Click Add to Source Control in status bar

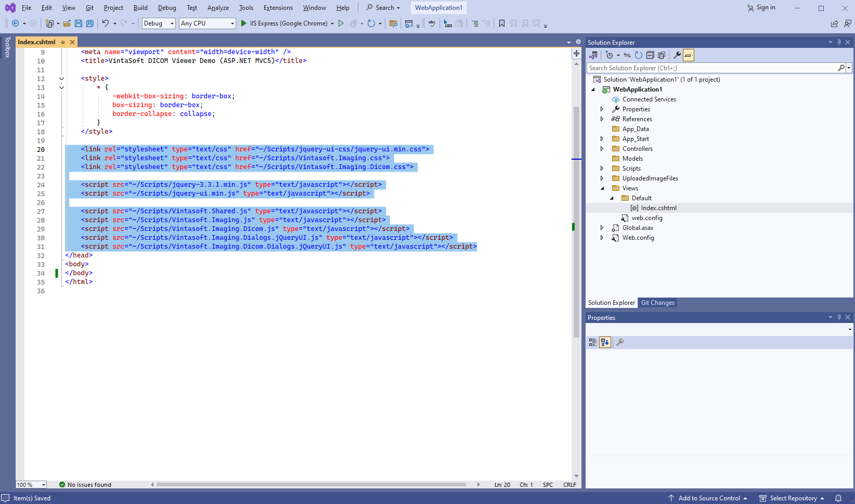point(708,498)
